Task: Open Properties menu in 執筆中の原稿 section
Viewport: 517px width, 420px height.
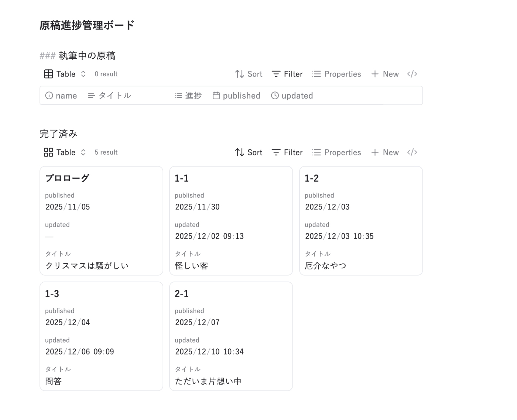Action: click(x=336, y=74)
